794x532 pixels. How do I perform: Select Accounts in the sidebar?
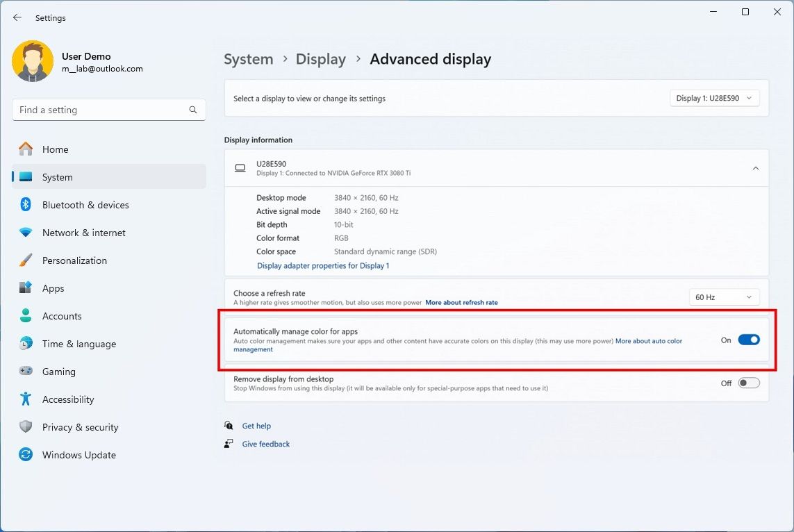pos(62,316)
